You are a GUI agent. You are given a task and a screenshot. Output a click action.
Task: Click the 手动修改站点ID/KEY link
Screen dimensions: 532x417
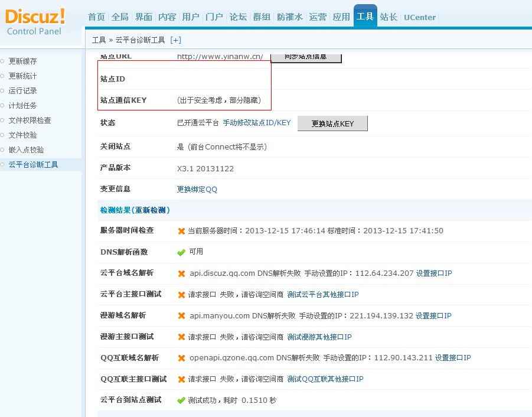click(x=257, y=123)
